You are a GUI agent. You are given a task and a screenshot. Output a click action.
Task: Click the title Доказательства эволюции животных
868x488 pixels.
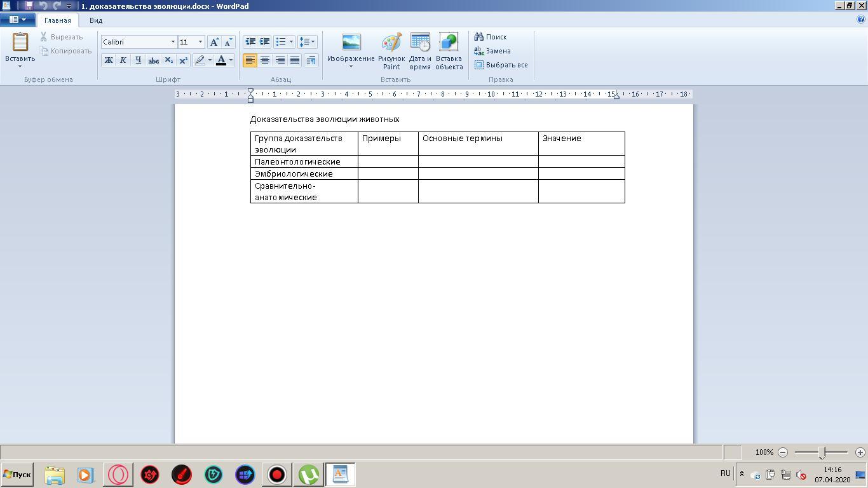pyautogui.click(x=325, y=119)
